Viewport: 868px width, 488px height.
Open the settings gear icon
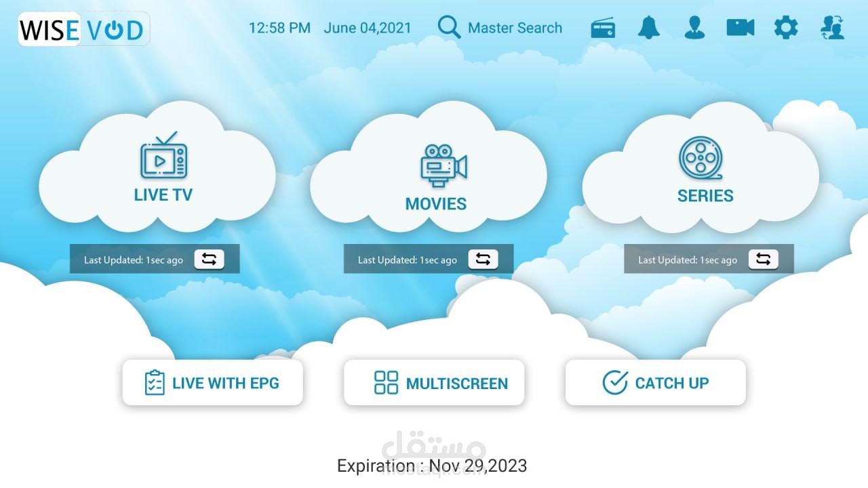(786, 28)
